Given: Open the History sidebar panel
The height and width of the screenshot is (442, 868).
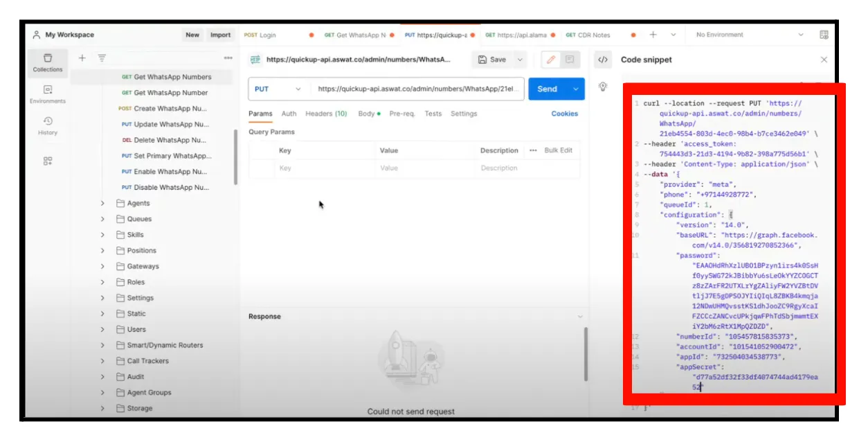Looking at the screenshot, I should pyautogui.click(x=47, y=125).
